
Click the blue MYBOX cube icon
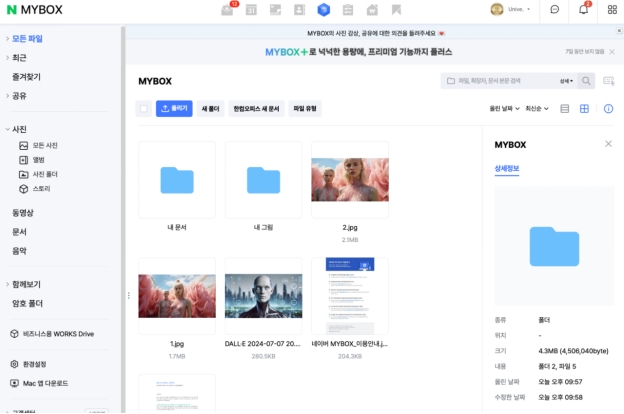coord(324,10)
